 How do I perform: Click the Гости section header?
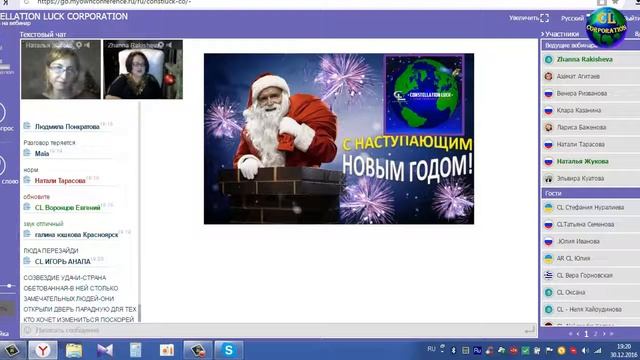coord(591,193)
